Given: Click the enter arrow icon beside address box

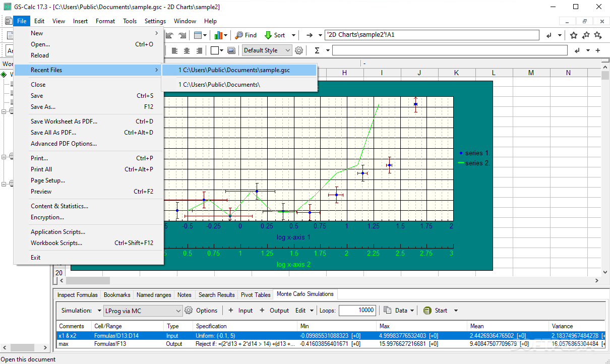Looking at the screenshot, I should click(548, 35).
